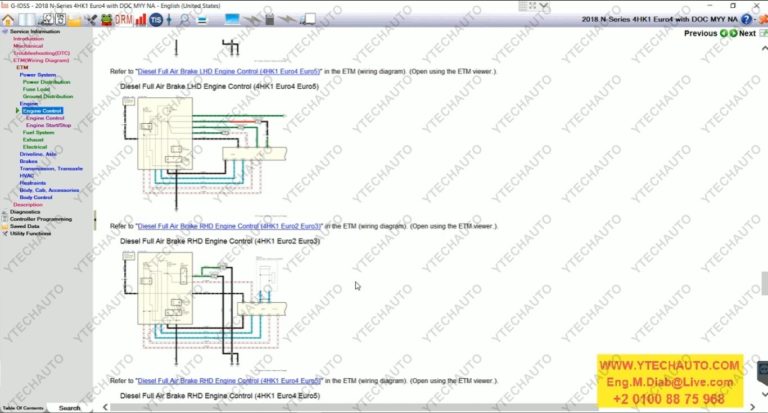Open Restraints tree node
Image resolution: width=768 pixels, height=413 pixels.
pyautogui.click(x=32, y=183)
